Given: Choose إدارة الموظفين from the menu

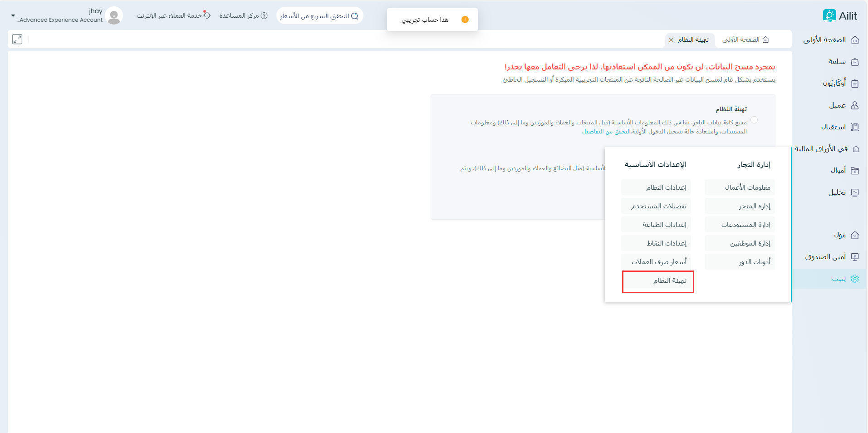Looking at the screenshot, I should (750, 243).
